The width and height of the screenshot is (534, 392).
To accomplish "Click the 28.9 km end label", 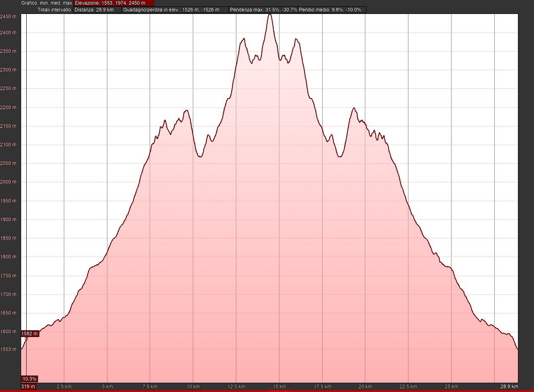I will tap(509, 387).
